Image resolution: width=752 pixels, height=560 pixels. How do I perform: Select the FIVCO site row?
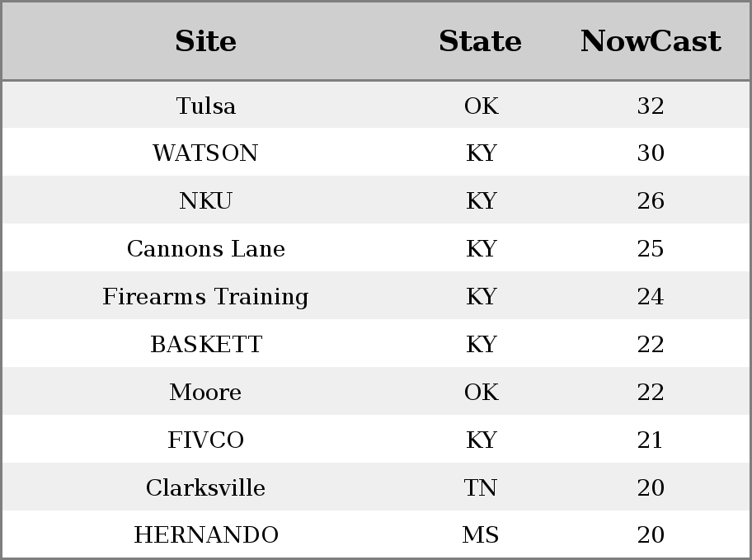[376, 439]
